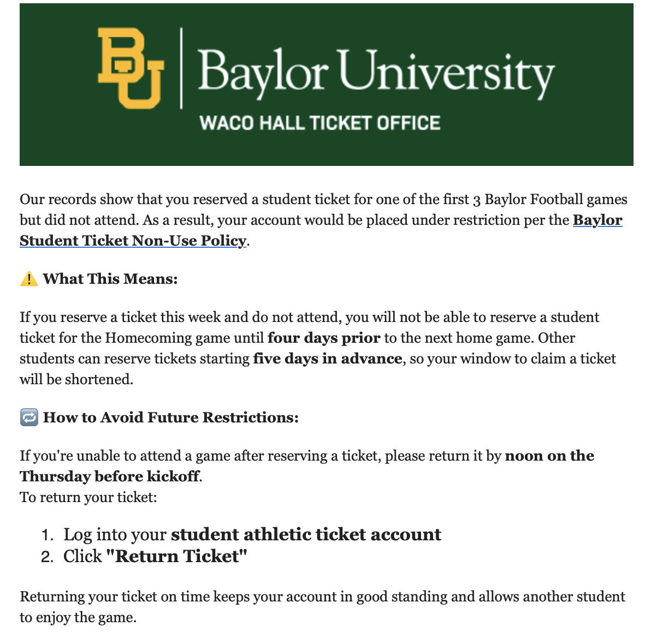The height and width of the screenshot is (644, 651).
Task: Click the "To return your ticket:" line
Action: (88, 497)
